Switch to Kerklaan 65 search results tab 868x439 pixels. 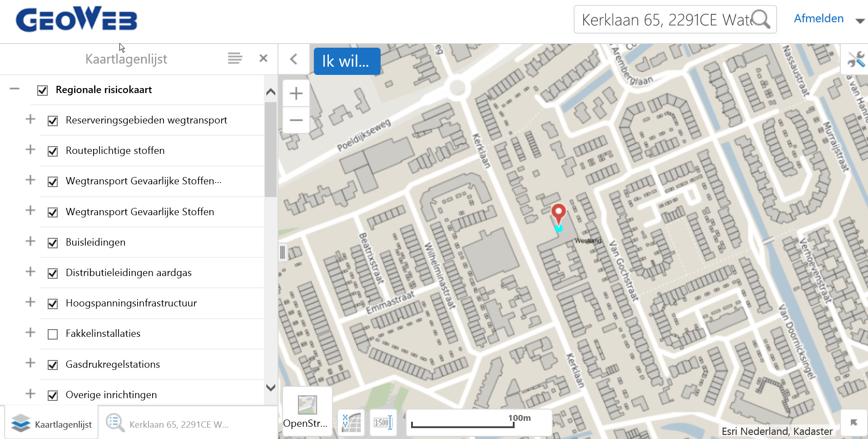[168, 424]
